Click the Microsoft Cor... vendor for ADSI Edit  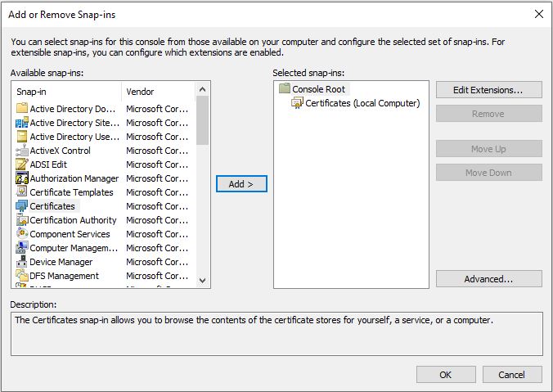click(157, 164)
